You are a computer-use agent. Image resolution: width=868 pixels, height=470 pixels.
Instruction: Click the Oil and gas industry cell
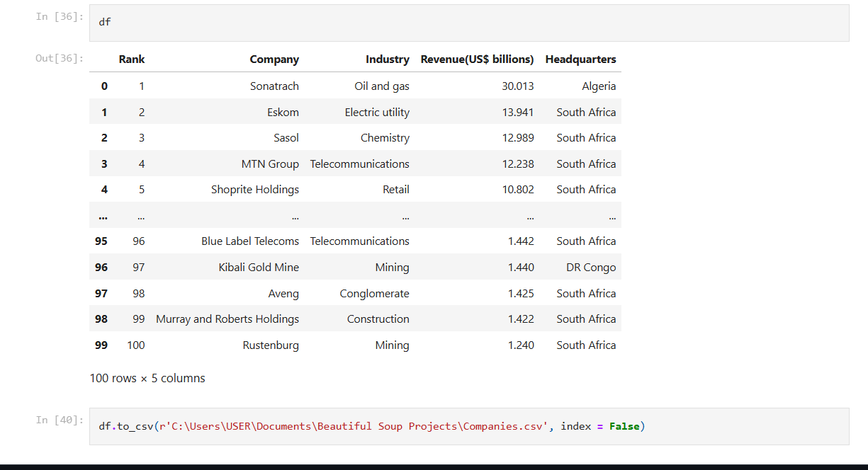[x=382, y=86]
